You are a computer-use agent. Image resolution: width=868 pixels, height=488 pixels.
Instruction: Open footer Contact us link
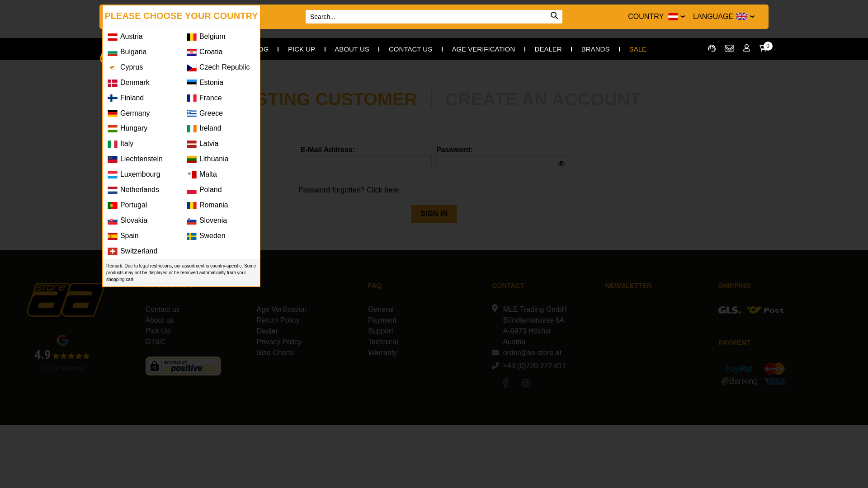pyautogui.click(x=162, y=310)
